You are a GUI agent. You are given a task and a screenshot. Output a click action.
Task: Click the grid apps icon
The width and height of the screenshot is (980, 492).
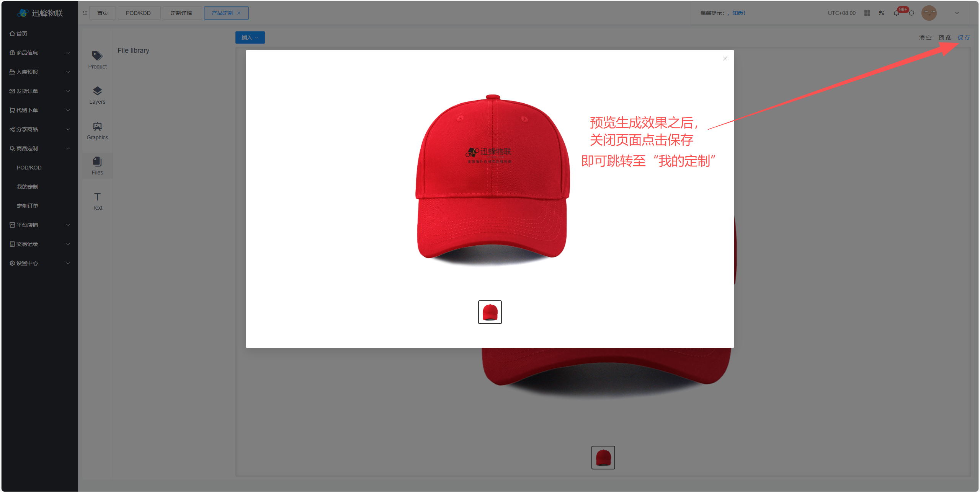coord(867,13)
